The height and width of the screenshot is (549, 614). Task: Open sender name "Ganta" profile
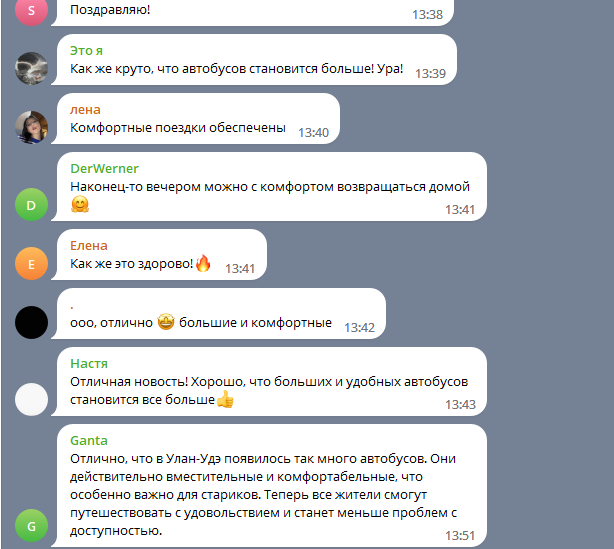click(88, 441)
